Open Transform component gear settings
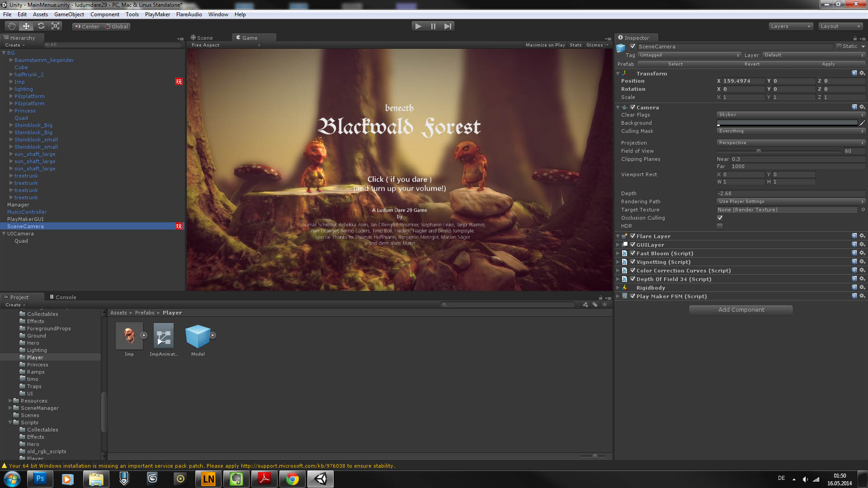 click(x=862, y=73)
